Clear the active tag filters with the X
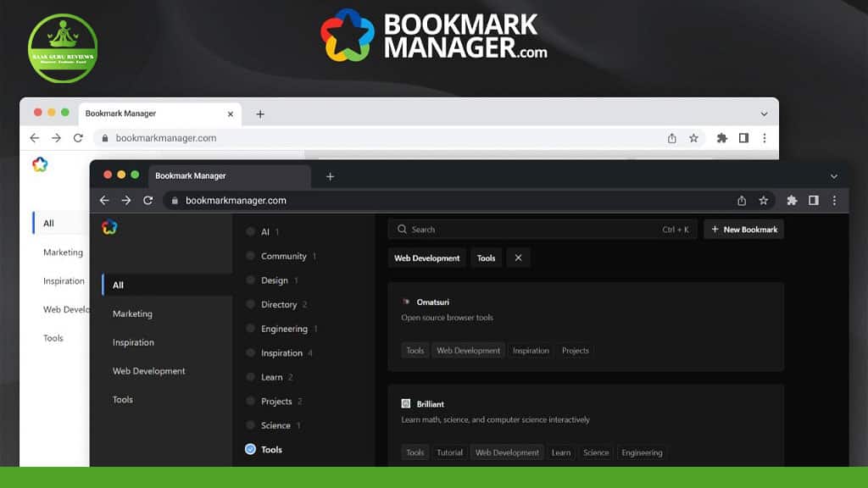 [518, 258]
